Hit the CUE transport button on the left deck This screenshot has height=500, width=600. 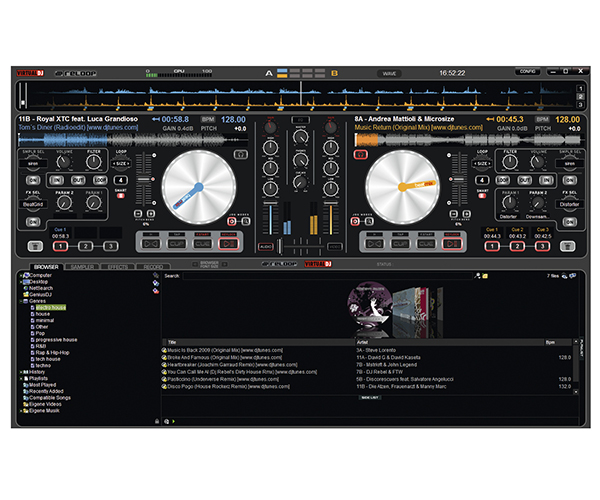coord(202,244)
